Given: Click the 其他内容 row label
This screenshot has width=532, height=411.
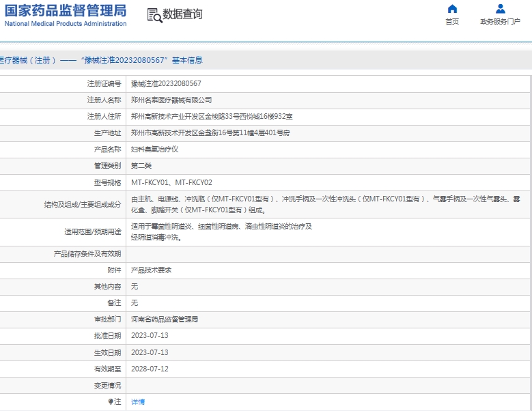Looking at the screenshot, I should 107,287.
